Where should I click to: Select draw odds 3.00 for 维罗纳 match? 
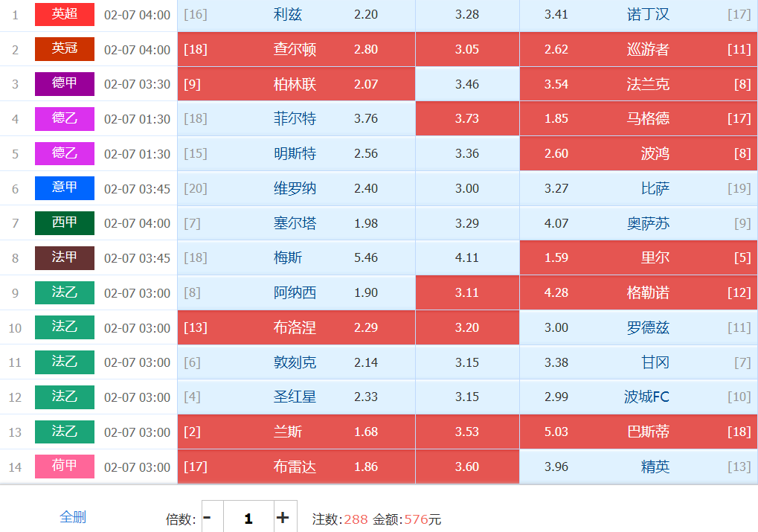coord(467,189)
